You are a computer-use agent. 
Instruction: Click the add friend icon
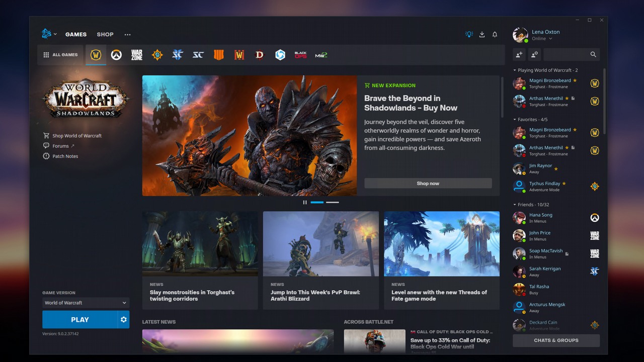(x=519, y=54)
